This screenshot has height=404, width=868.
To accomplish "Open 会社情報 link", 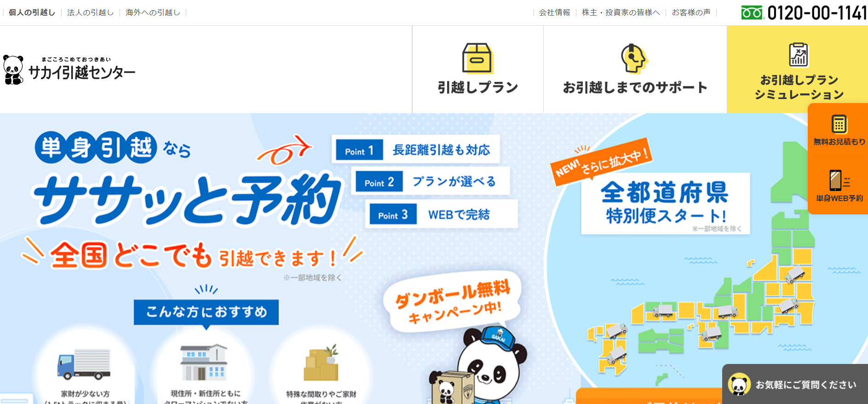I will coord(554,12).
